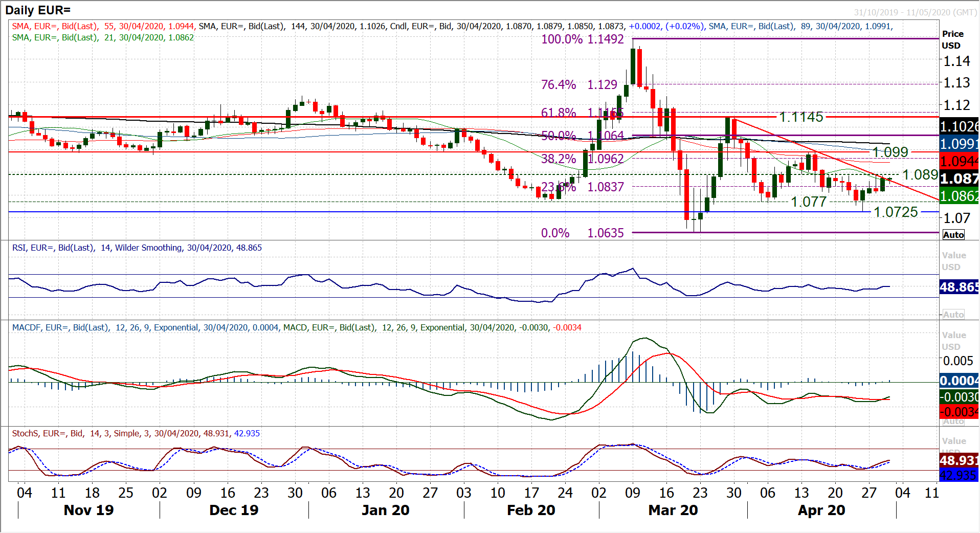Click the Daily EUR= chart title
Viewport: 980px width, 533px height.
click(x=38, y=10)
